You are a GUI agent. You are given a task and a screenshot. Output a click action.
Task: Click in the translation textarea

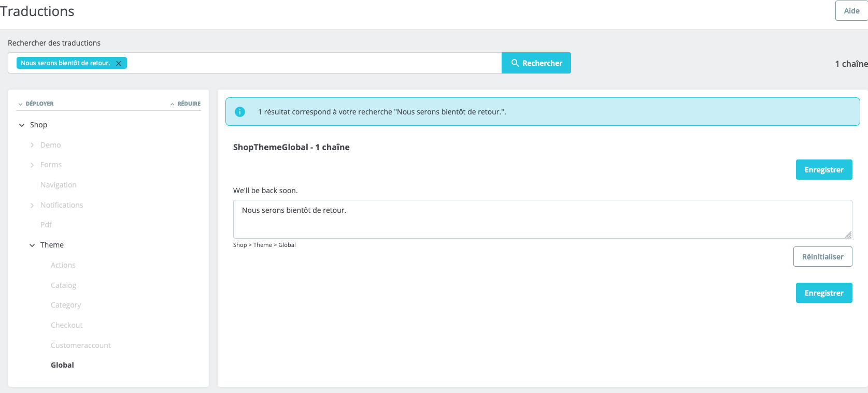pos(543,219)
